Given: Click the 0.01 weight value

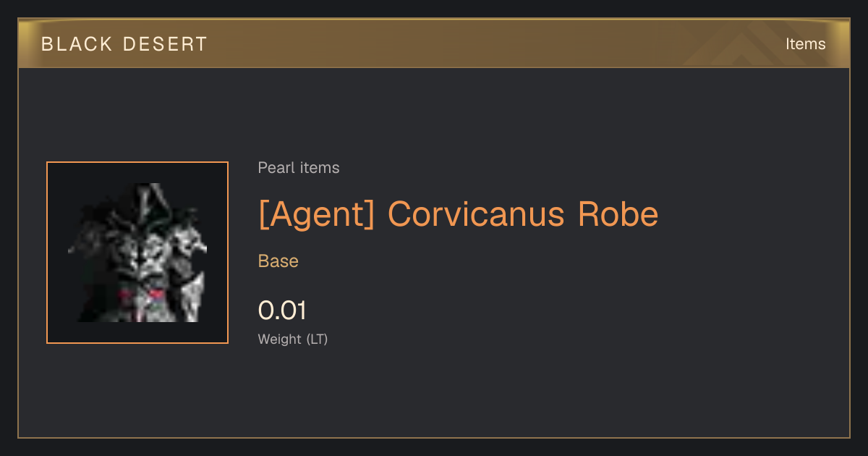Looking at the screenshot, I should 282,311.
